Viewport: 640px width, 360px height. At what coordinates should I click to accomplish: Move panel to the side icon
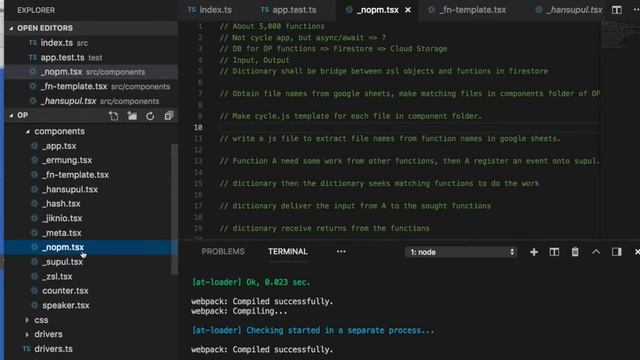[616, 252]
